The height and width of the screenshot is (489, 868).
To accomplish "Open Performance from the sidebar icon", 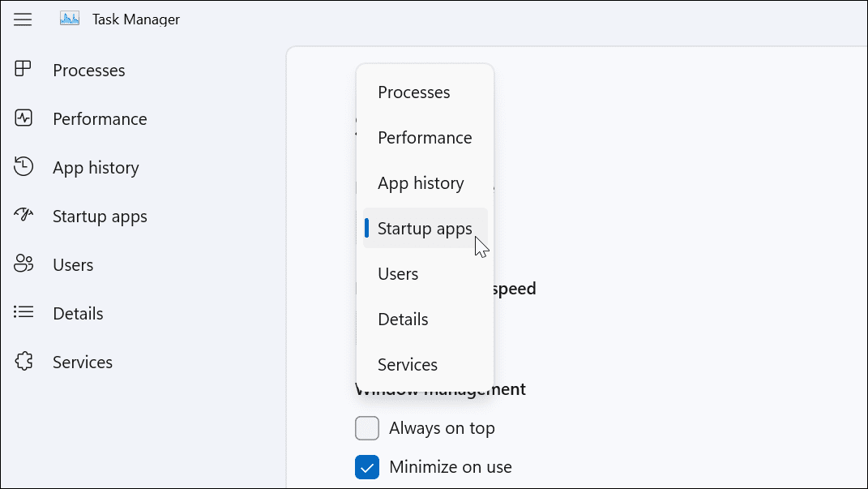I will (23, 118).
